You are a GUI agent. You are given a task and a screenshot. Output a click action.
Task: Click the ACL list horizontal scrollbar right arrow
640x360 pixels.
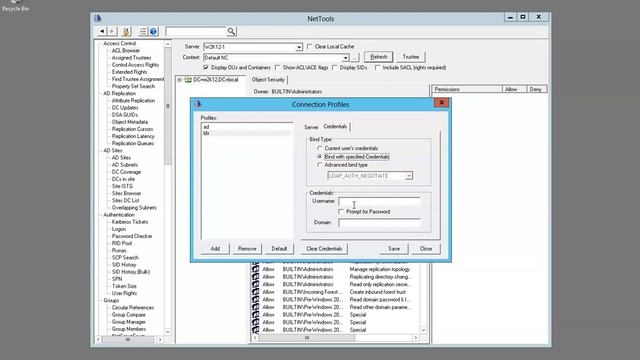click(x=416, y=338)
